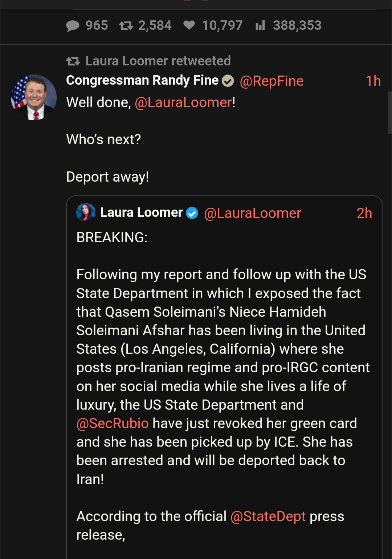The width and height of the screenshot is (392, 559).
Task: Follow the @SecRubio mention link
Action: point(113,424)
